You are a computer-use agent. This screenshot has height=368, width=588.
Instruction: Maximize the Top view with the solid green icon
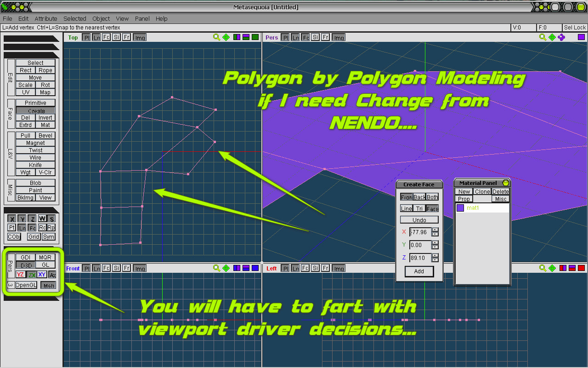click(x=255, y=37)
